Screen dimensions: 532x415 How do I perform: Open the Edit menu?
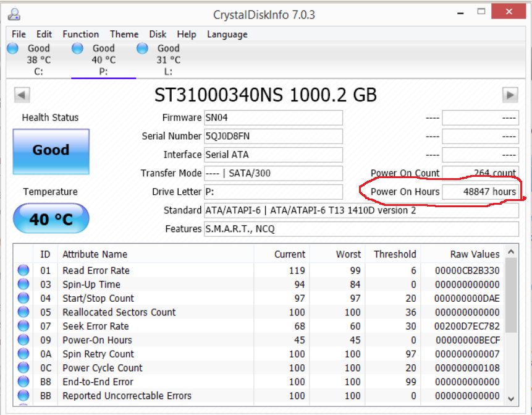(44, 34)
